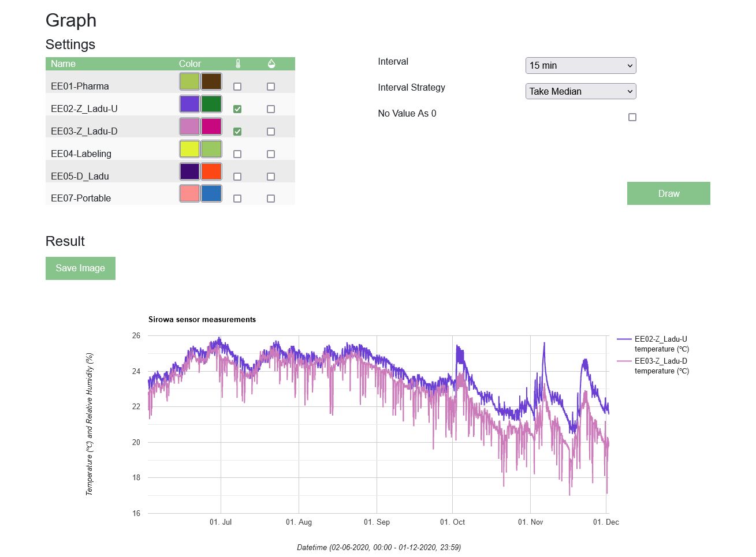Screen dimensions: 756x557
Task: Click the Result heading
Action: 65,241
